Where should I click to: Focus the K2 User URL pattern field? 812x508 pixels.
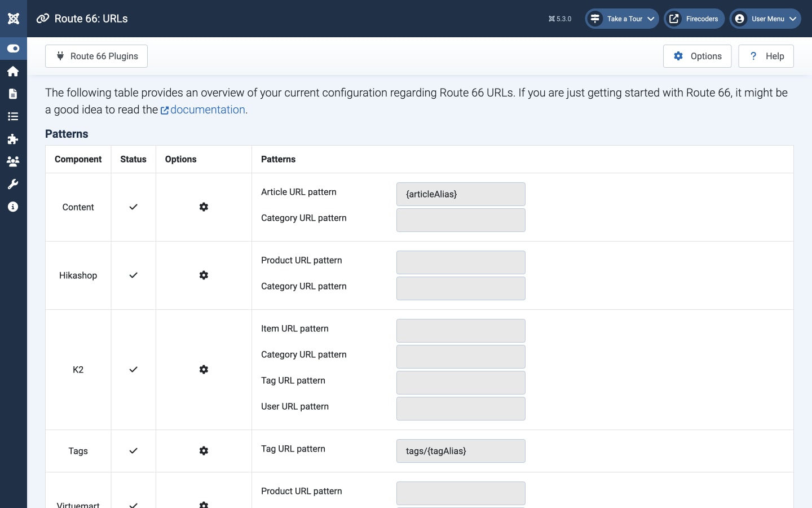pyautogui.click(x=461, y=409)
